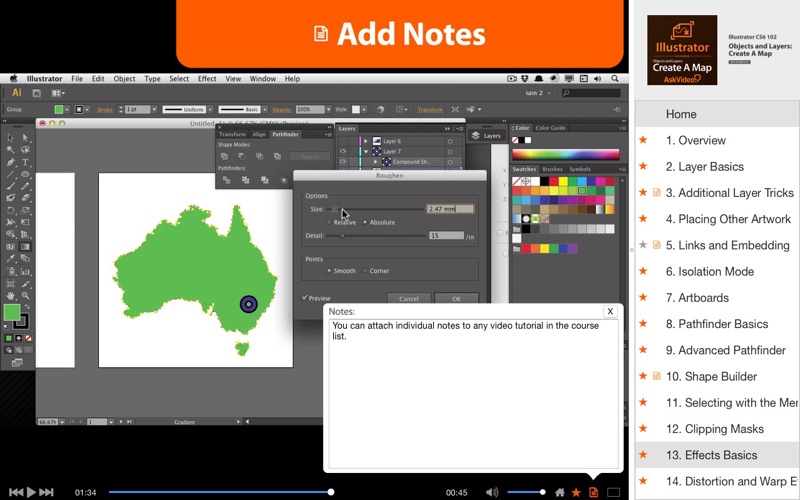The width and height of the screenshot is (800, 500).
Task: Expand the Compound Shape sublayer triangle
Action: (x=376, y=162)
